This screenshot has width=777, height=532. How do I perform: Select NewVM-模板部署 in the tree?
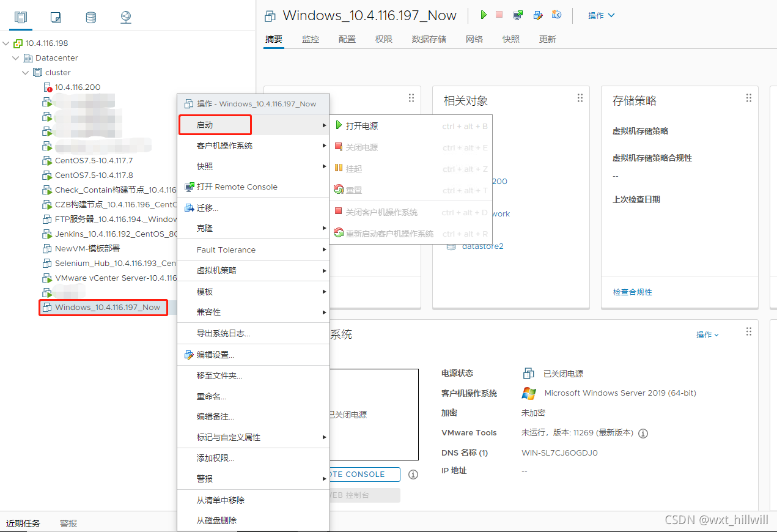tap(87, 249)
